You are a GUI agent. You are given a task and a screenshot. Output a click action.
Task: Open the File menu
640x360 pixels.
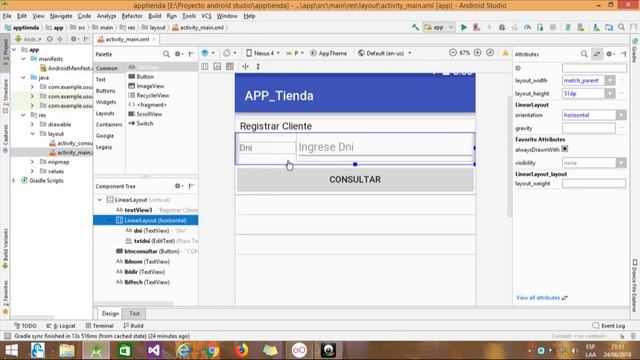7,16
